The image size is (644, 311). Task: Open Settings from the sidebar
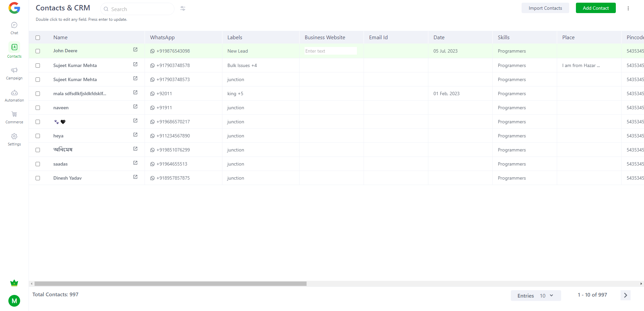(14, 139)
